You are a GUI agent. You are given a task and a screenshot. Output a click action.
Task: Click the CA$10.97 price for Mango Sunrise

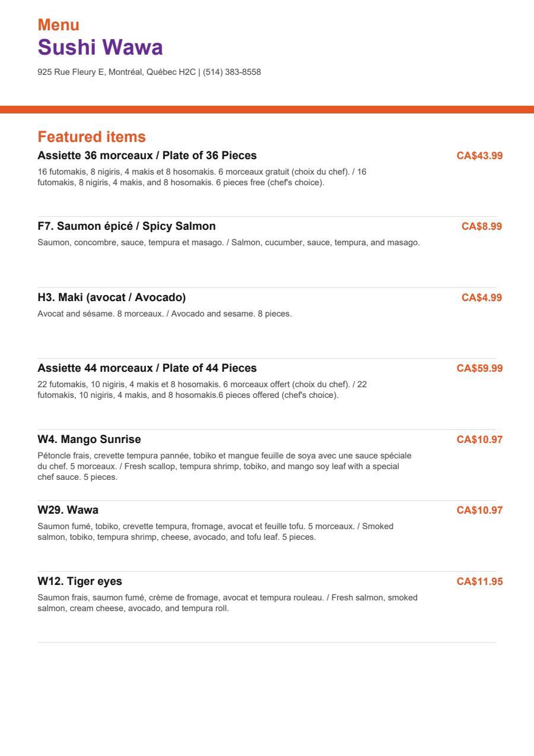point(479,439)
